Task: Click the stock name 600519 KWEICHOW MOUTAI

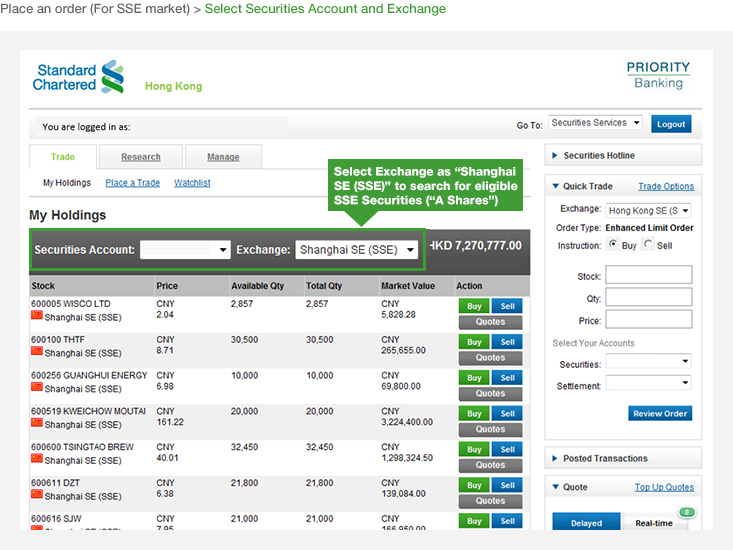Action: tap(88, 411)
